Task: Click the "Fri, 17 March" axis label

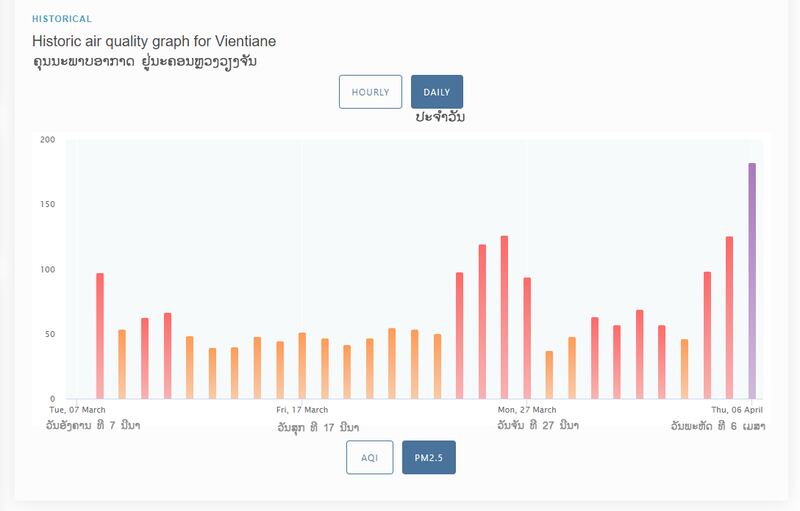Action: pyautogui.click(x=302, y=410)
